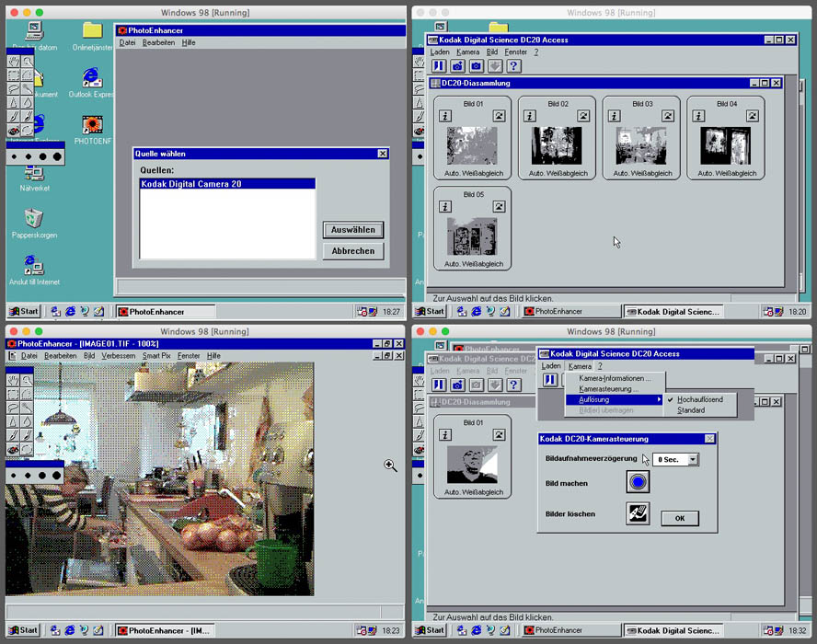The width and height of the screenshot is (817, 644).
Task: Click the Abbrechen button
Action: tap(353, 251)
